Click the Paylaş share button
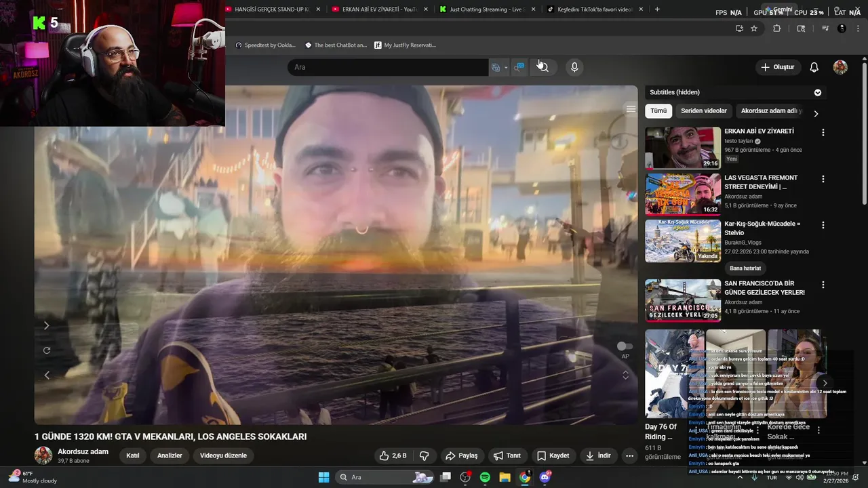 point(461,456)
